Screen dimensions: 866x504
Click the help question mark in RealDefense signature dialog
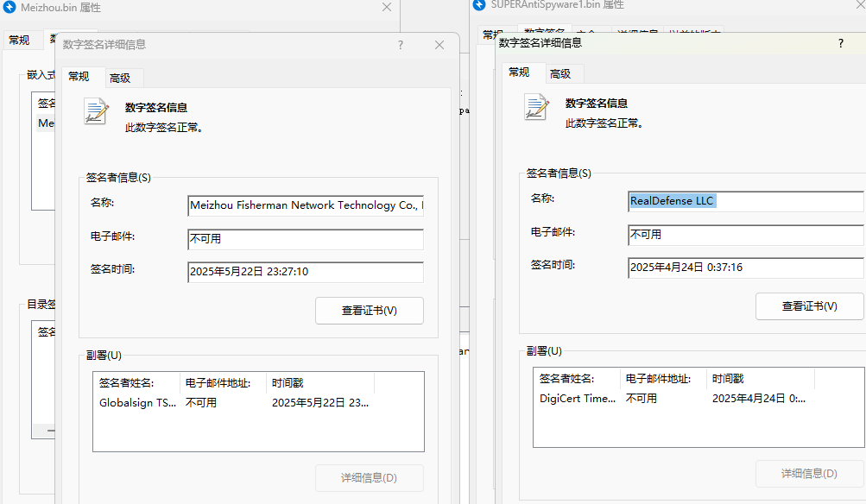841,43
